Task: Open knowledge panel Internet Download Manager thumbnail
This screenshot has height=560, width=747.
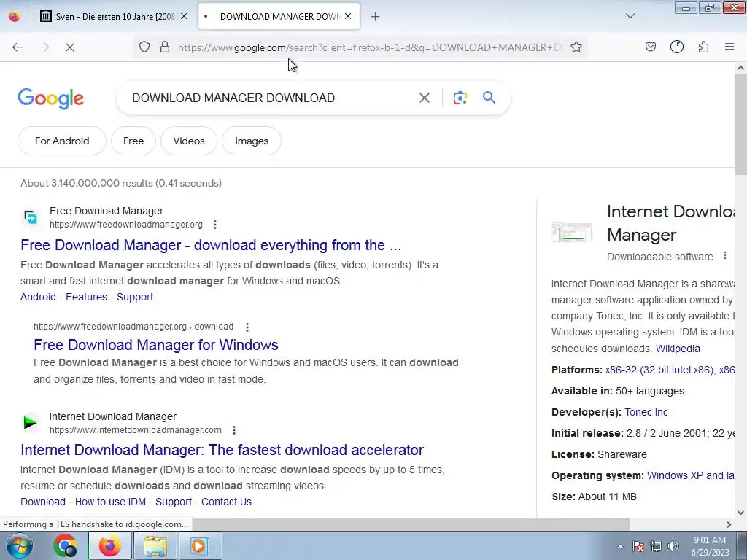Action: (572, 232)
